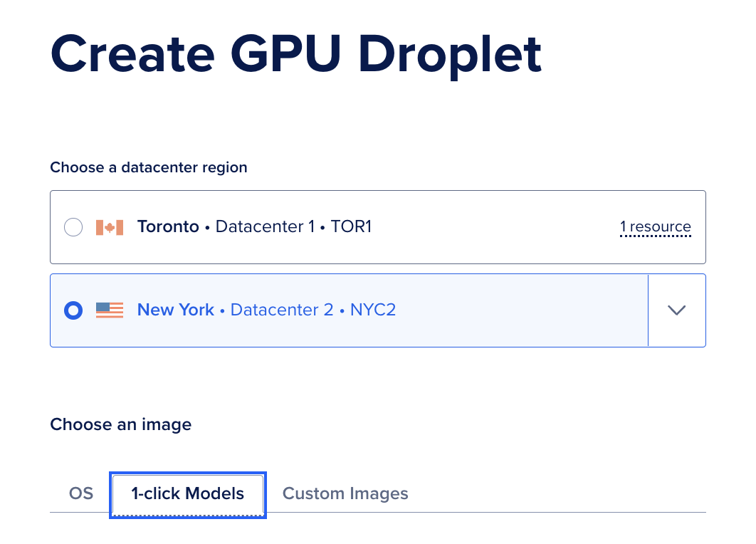Click the Create GPU Droplet page heading
This screenshot has height=544, width=756.
[295, 53]
